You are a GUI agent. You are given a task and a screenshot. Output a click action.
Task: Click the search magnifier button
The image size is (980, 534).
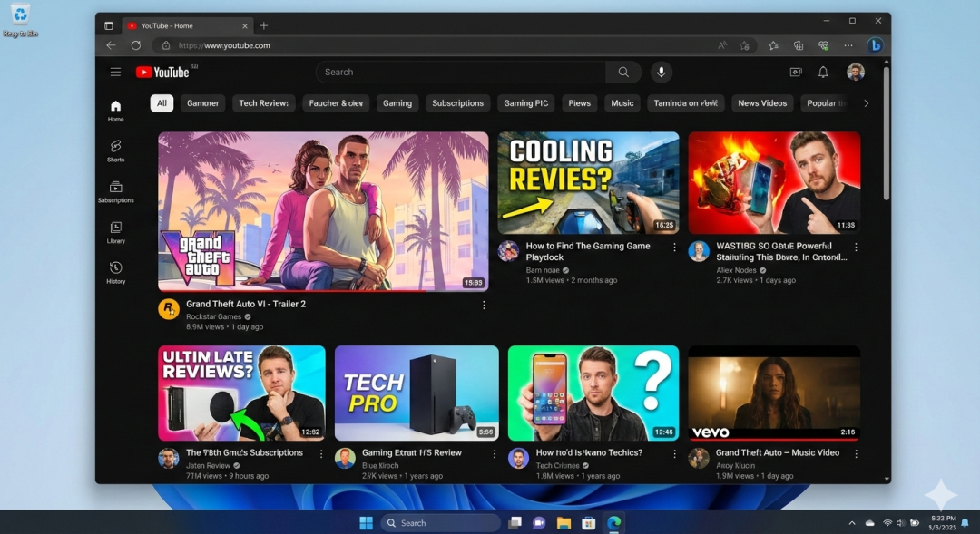pos(623,73)
